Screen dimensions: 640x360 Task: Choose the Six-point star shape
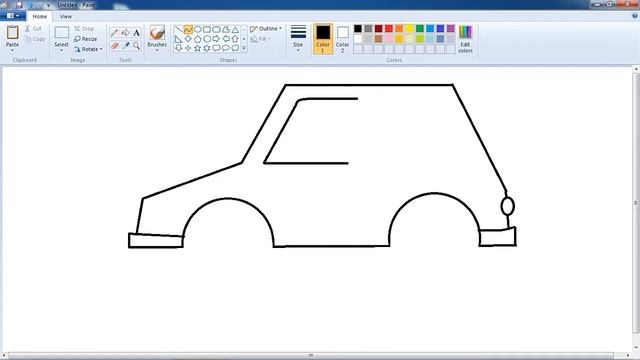tap(207, 48)
